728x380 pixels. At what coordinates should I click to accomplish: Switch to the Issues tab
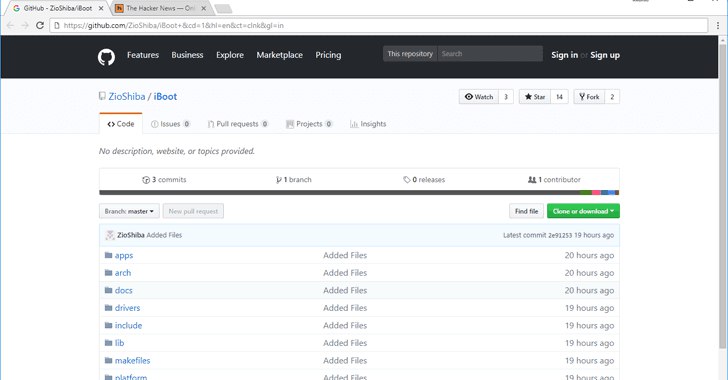(x=170, y=124)
